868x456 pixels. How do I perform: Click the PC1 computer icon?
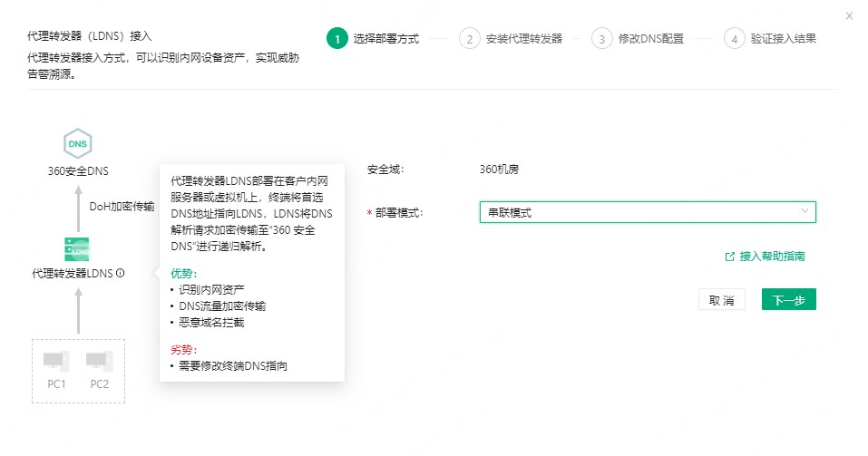pos(56,361)
